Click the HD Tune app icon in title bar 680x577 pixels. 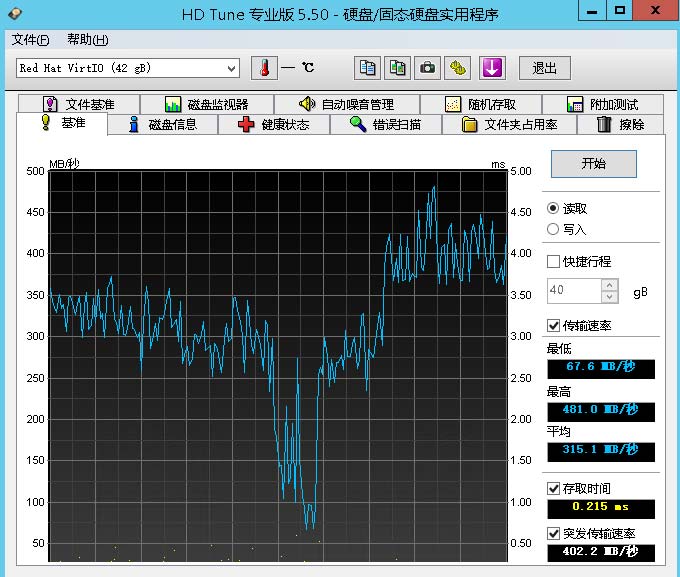pos(14,14)
